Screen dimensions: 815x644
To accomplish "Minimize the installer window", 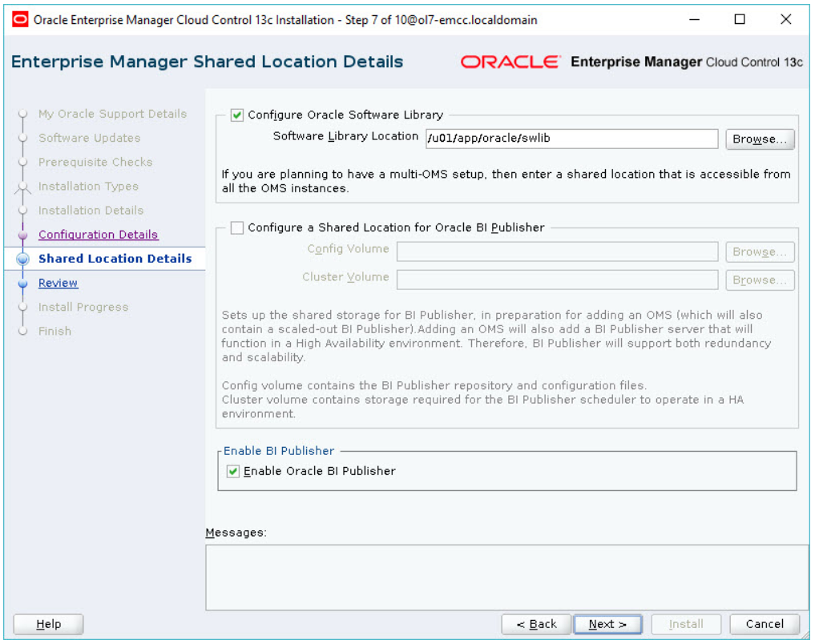I will pyautogui.click(x=695, y=20).
